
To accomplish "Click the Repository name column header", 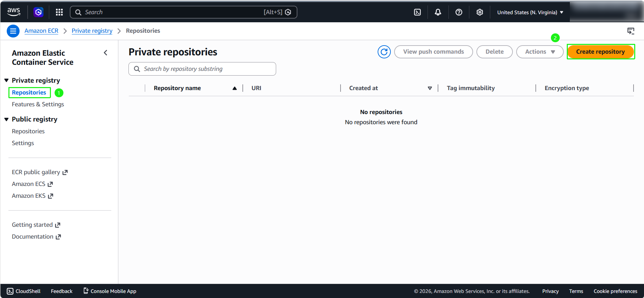I will [177, 88].
